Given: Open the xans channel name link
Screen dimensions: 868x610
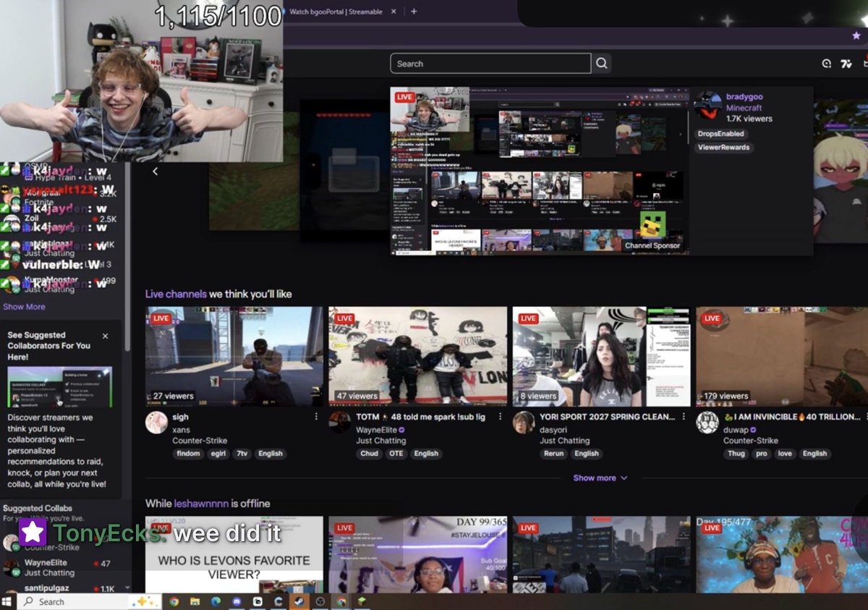Looking at the screenshot, I should pos(181,429).
